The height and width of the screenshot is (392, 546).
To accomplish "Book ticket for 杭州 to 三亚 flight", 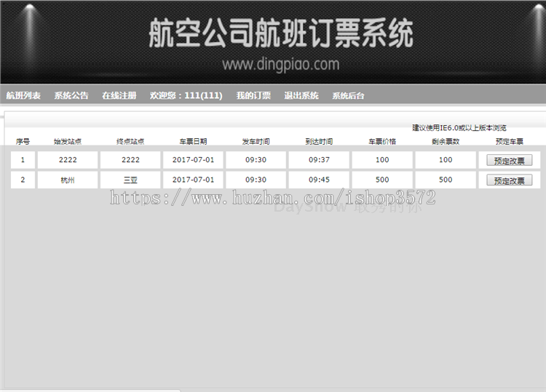I will click(x=509, y=180).
